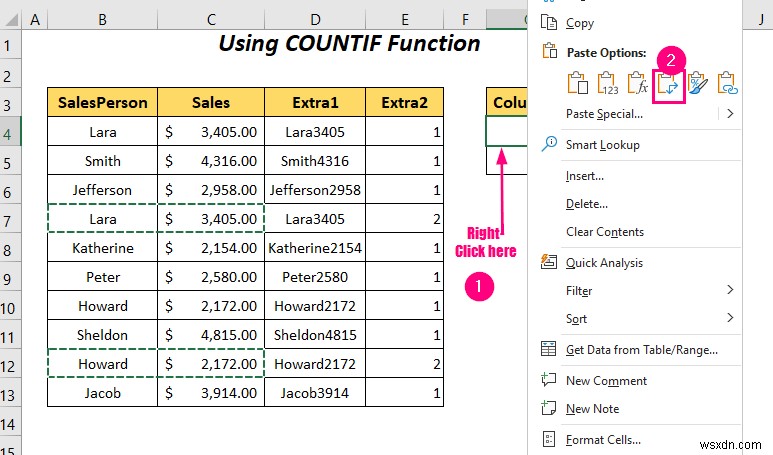Viewport: 773px width, 455px height.
Task: Select row 1 header
Action: click(10, 45)
